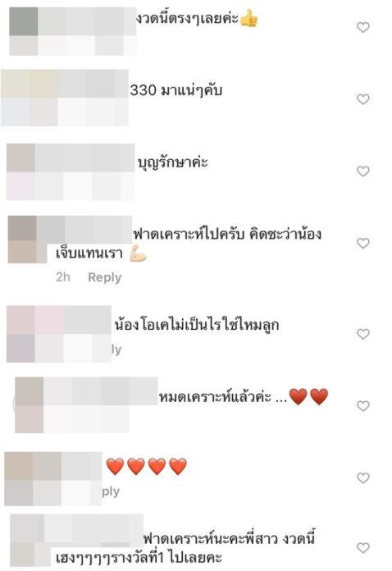Select the comment text "บุญรักษาค่ะ"
The image size is (392, 571).
coord(173,162)
